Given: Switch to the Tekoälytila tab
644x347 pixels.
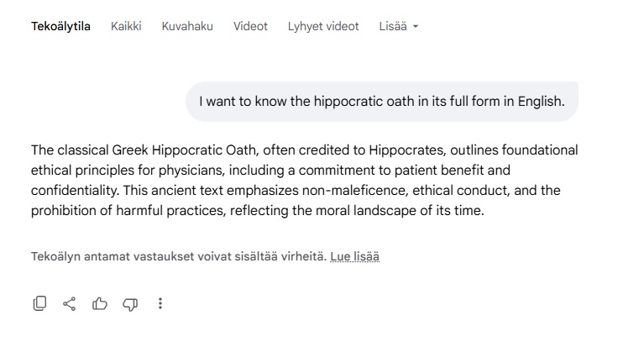Looking at the screenshot, I should click(x=60, y=26).
